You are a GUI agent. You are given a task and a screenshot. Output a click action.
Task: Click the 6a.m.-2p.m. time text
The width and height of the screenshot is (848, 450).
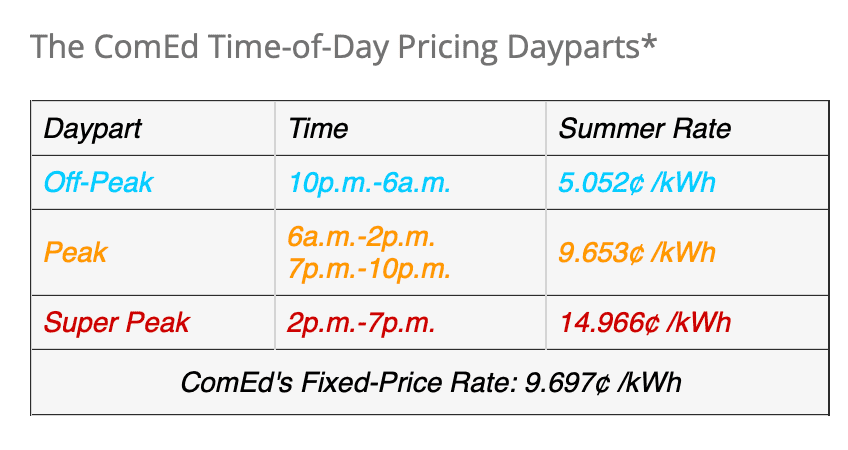(362, 236)
